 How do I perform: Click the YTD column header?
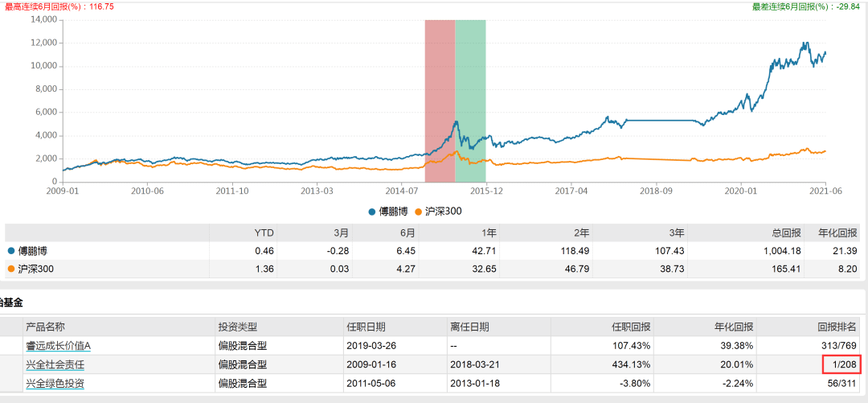point(264,232)
